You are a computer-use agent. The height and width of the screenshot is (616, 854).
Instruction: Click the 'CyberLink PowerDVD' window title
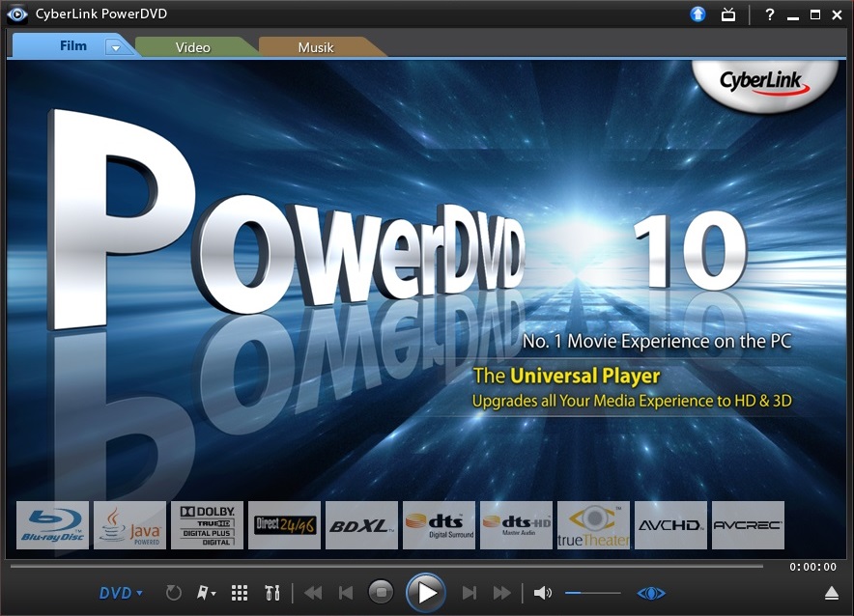100,14
